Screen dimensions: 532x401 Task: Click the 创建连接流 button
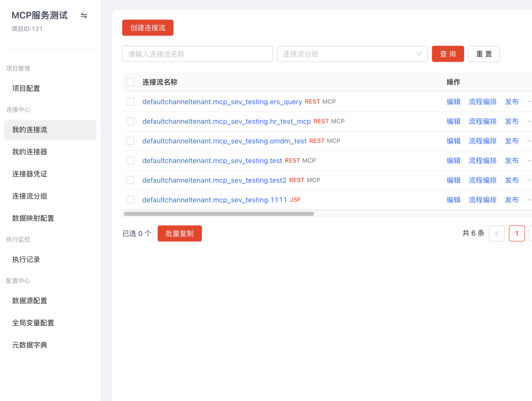(x=148, y=28)
